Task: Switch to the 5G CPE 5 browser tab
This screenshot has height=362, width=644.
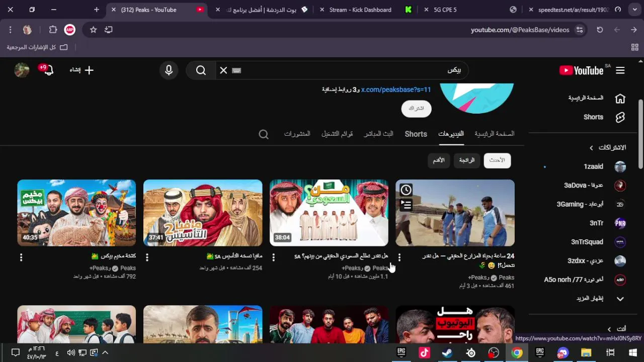Action: click(445, 10)
